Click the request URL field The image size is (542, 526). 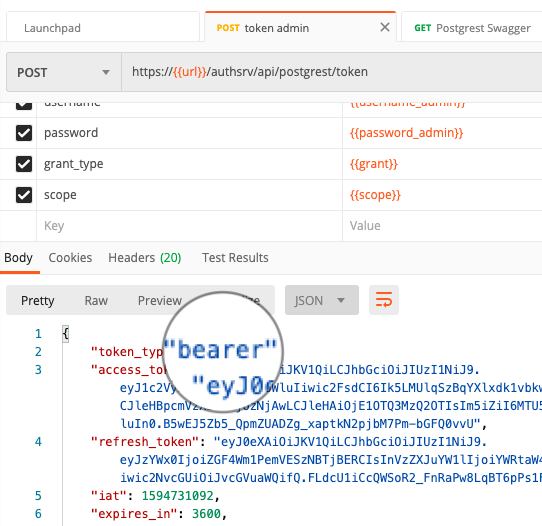331,72
